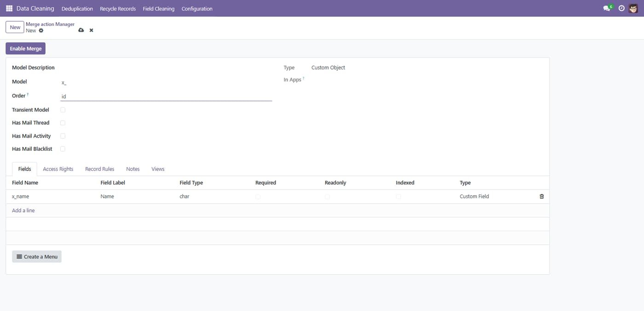Screen dimensions: 644x311
Task: Click the In Apps help question mark
Action: coord(304,78)
